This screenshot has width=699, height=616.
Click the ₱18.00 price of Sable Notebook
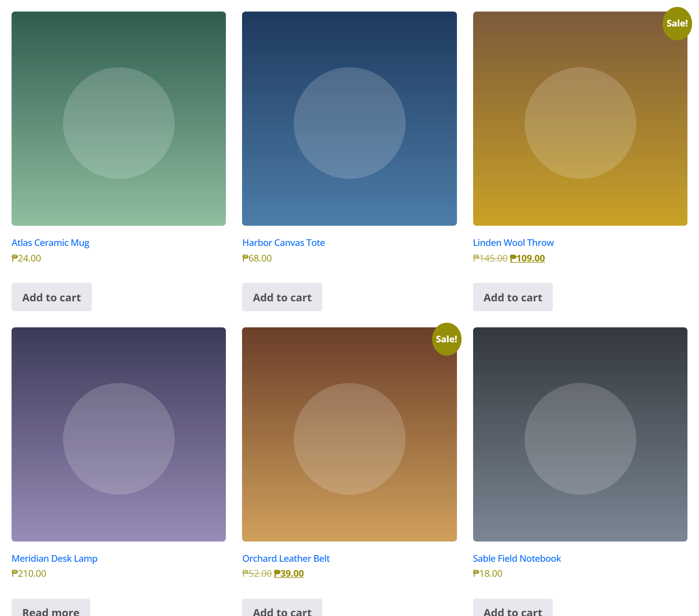coord(487,573)
